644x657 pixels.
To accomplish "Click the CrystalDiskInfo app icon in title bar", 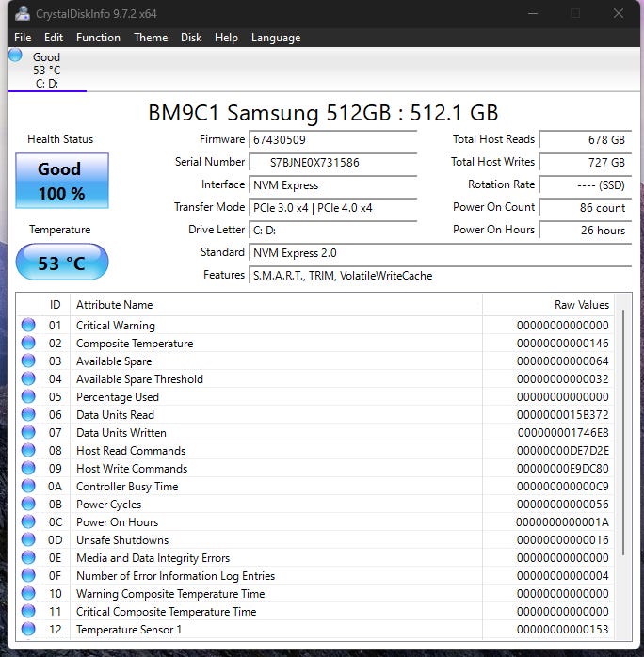I will [23, 13].
